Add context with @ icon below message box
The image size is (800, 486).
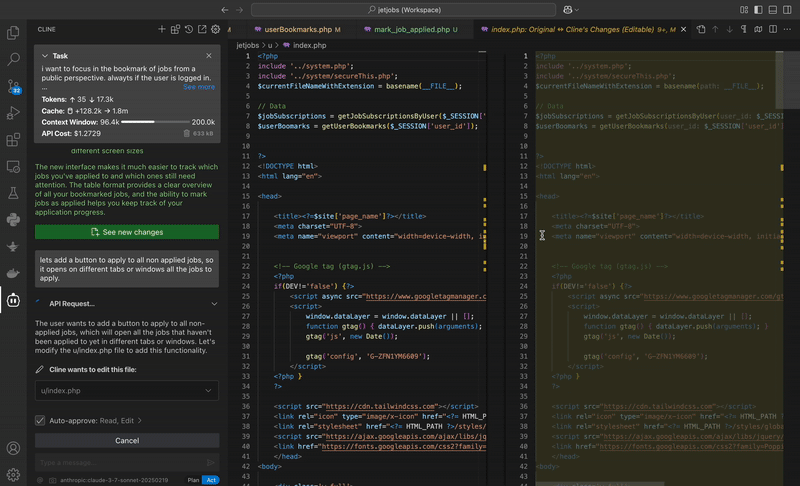[x=40, y=480]
